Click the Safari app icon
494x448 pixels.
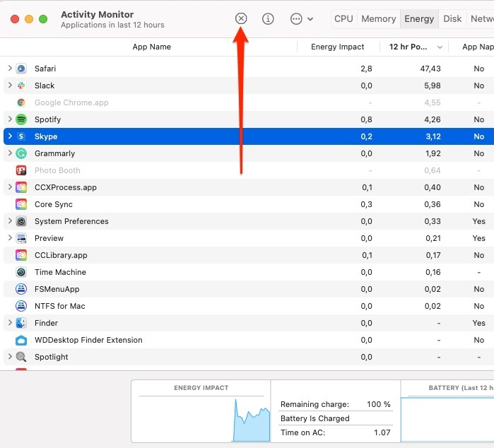coord(21,69)
